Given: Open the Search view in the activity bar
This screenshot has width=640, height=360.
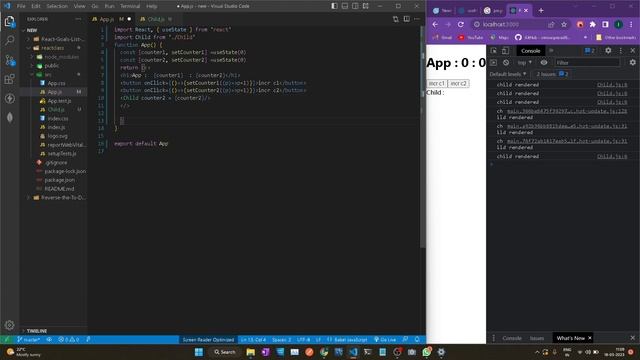Looking at the screenshot, I should (x=9, y=40).
